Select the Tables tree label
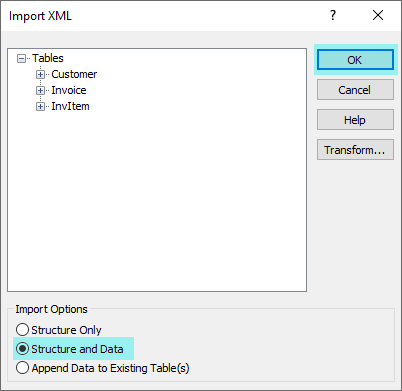 tap(48, 58)
